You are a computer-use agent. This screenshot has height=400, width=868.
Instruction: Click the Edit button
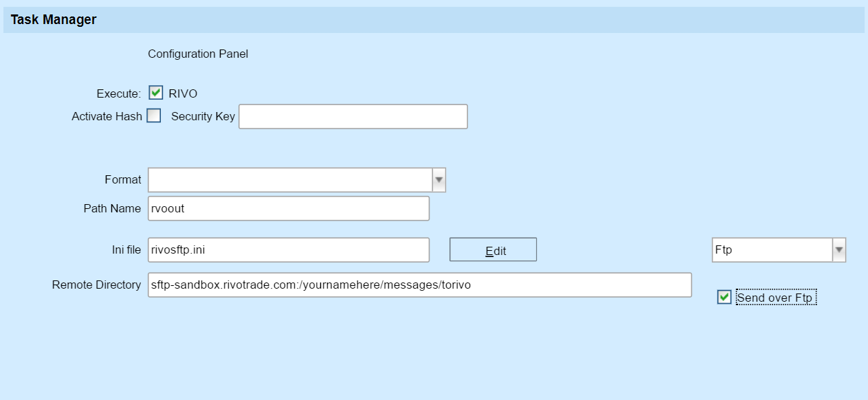(x=493, y=249)
